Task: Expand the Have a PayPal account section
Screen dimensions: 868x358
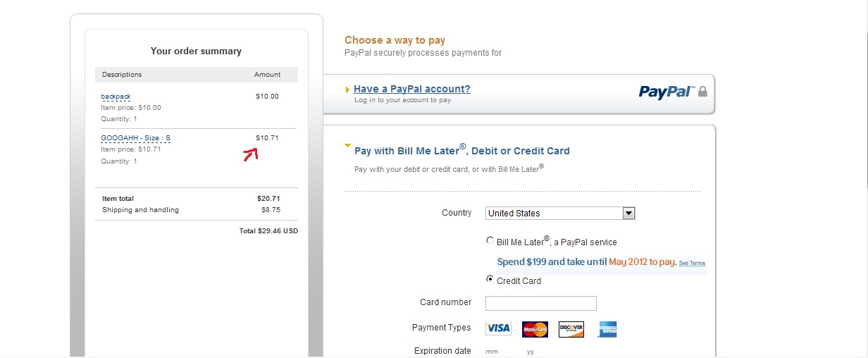Action: 347,89
